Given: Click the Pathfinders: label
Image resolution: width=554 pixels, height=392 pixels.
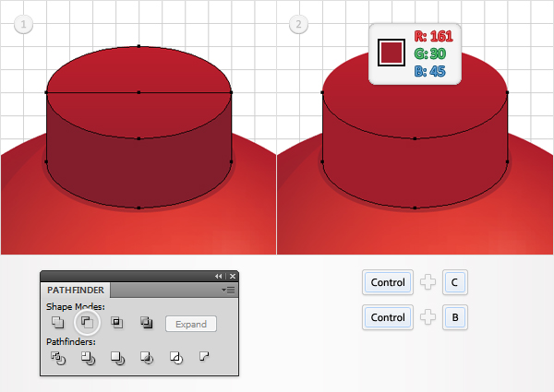Looking at the screenshot, I should point(71,342).
